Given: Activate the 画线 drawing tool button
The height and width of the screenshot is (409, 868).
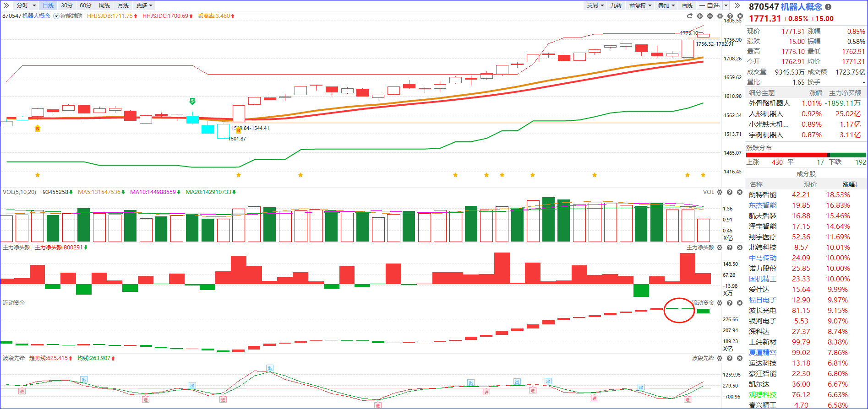Looking at the screenshot, I should pos(687,5).
